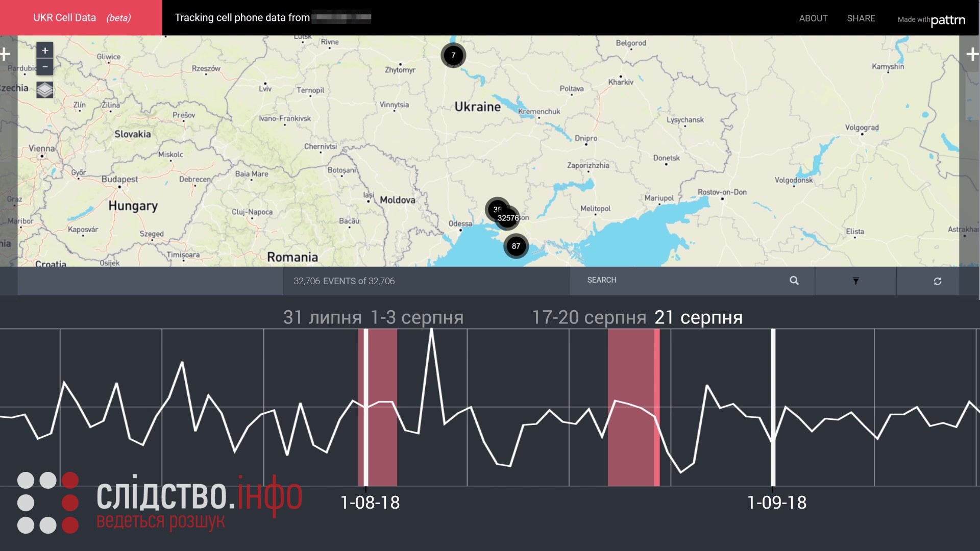Open the cluster marker labeled 32576
980x551 pixels.
[x=508, y=218]
